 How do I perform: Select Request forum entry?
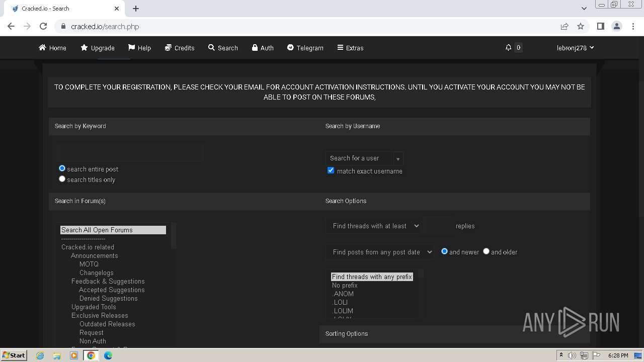tap(91, 332)
